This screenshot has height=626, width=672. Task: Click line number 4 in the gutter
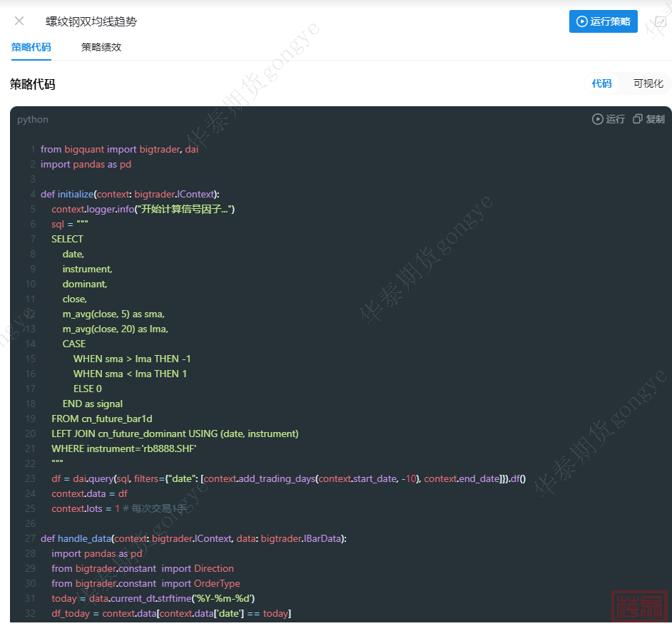32,194
